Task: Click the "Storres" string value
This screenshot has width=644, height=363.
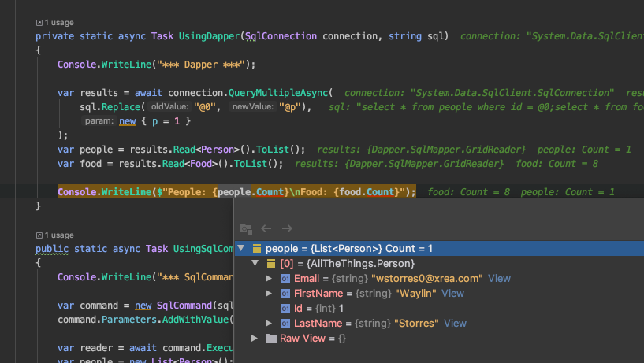Action: [416, 323]
